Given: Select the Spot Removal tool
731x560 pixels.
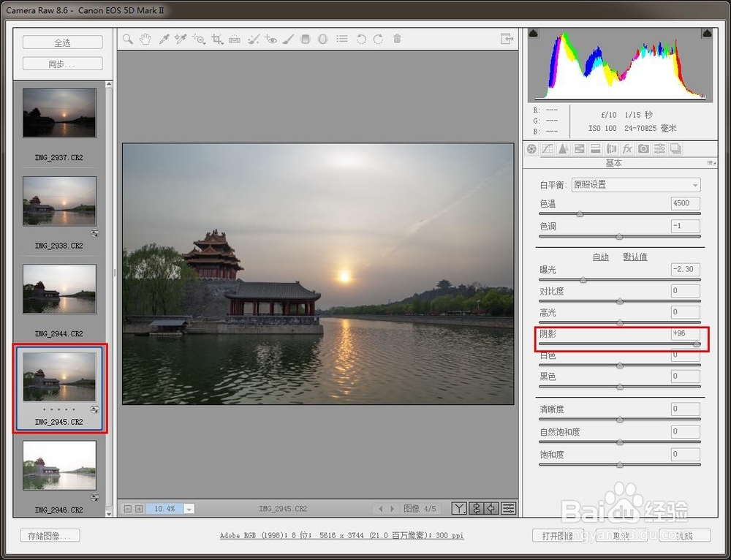Looking at the screenshot, I should click(253, 39).
